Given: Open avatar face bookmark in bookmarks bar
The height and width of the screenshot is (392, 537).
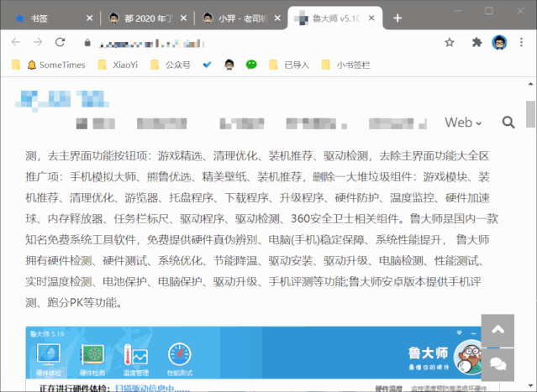Looking at the screenshot, I should 229,65.
